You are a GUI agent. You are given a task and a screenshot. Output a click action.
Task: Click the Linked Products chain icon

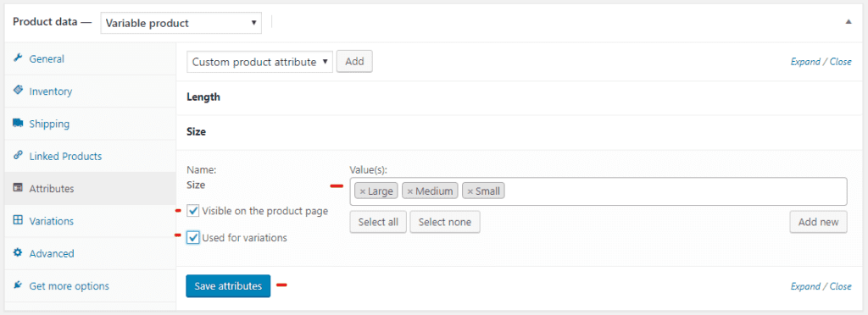pos(18,156)
